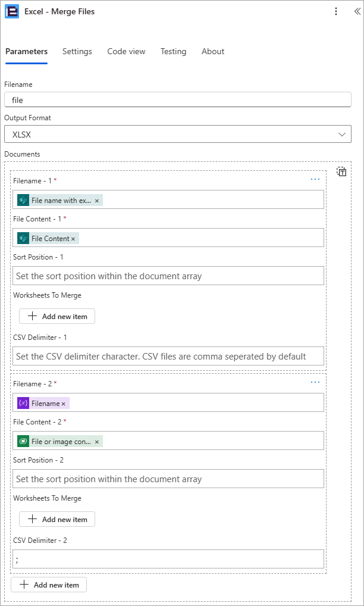Switch Documents to input entire array
This screenshot has height=606, width=364.
341,171
